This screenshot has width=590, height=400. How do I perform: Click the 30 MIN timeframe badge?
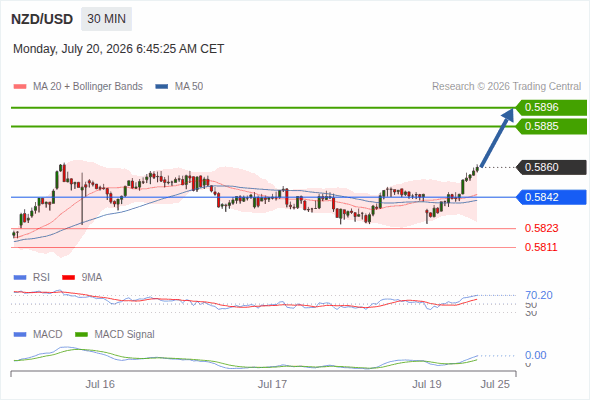[x=106, y=19]
